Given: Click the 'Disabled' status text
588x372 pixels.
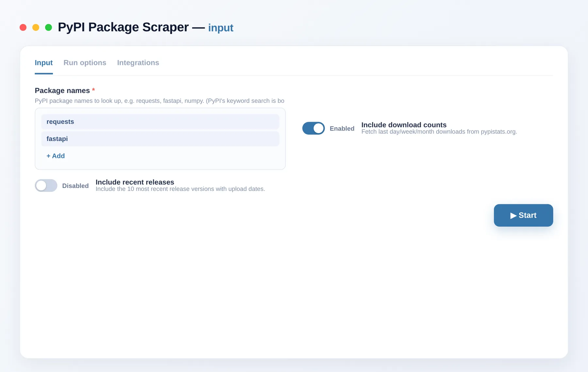Looking at the screenshot, I should (x=75, y=186).
